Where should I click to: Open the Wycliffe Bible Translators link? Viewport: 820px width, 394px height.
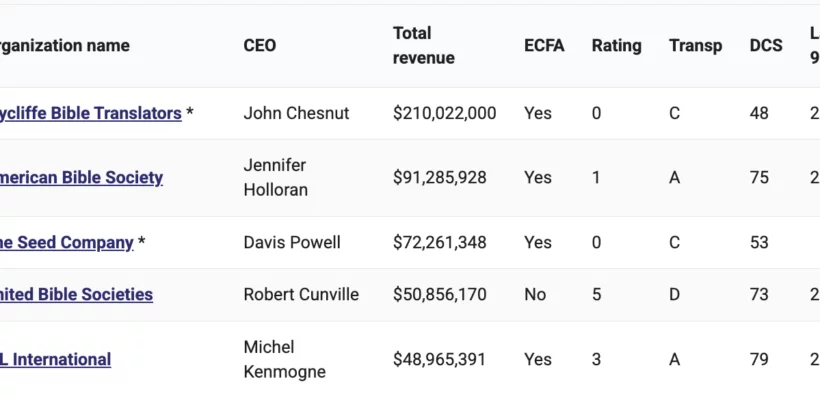pos(91,113)
